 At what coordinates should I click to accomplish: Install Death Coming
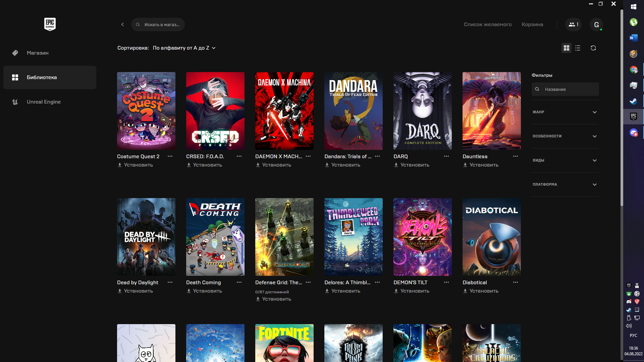(204, 291)
